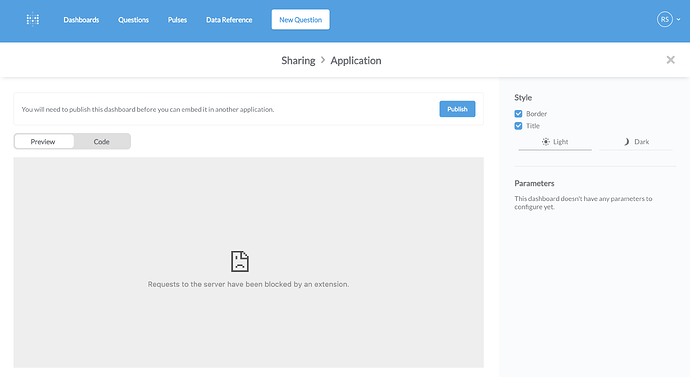Click the New Question button

click(x=301, y=19)
